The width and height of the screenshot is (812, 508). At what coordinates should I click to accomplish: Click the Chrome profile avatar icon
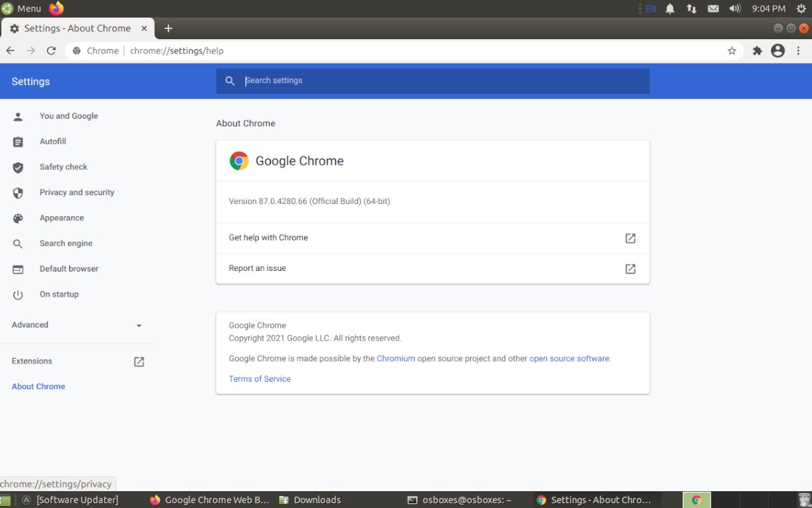778,50
